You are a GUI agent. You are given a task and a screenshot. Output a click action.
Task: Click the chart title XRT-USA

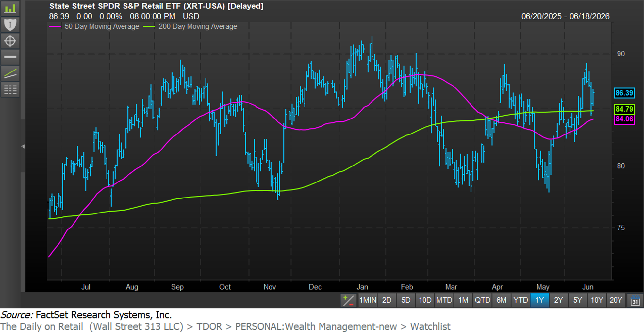(156, 6)
